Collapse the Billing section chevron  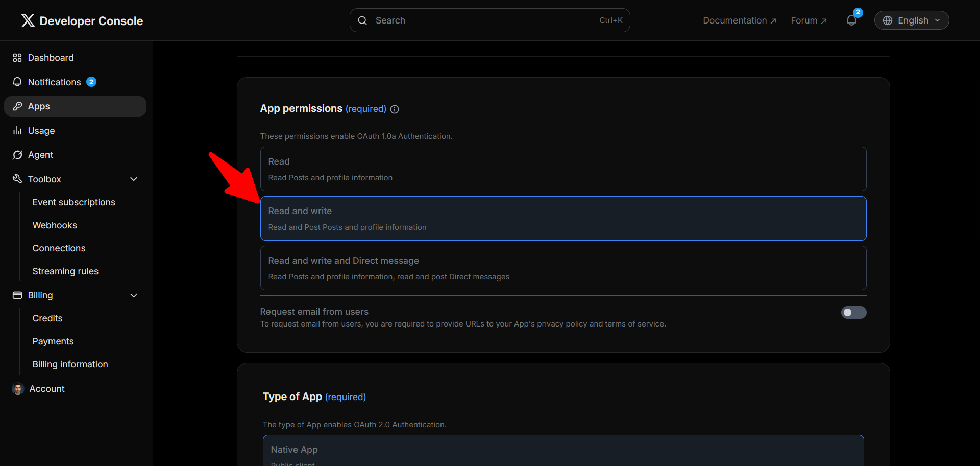pos(134,295)
